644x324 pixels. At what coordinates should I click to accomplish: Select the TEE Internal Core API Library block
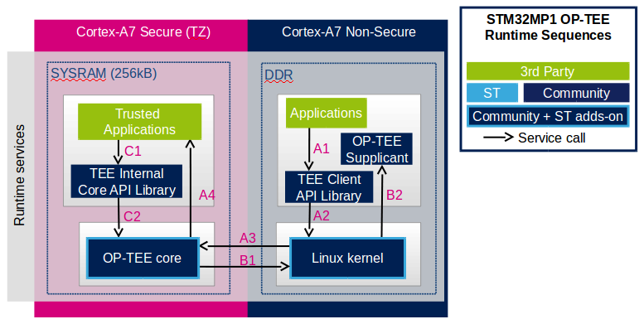click(x=127, y=181)
